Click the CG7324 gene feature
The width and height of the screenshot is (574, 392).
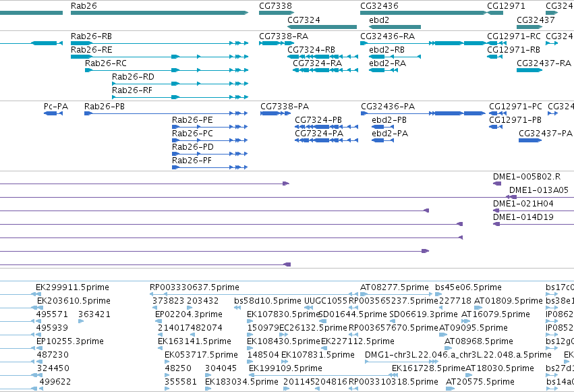click(322, 27)
